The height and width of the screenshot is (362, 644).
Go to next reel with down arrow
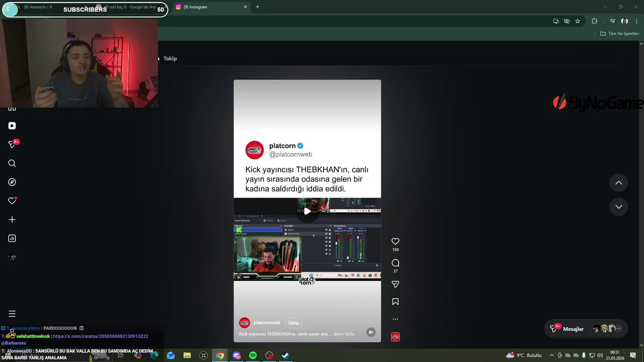tap(619, 207)
